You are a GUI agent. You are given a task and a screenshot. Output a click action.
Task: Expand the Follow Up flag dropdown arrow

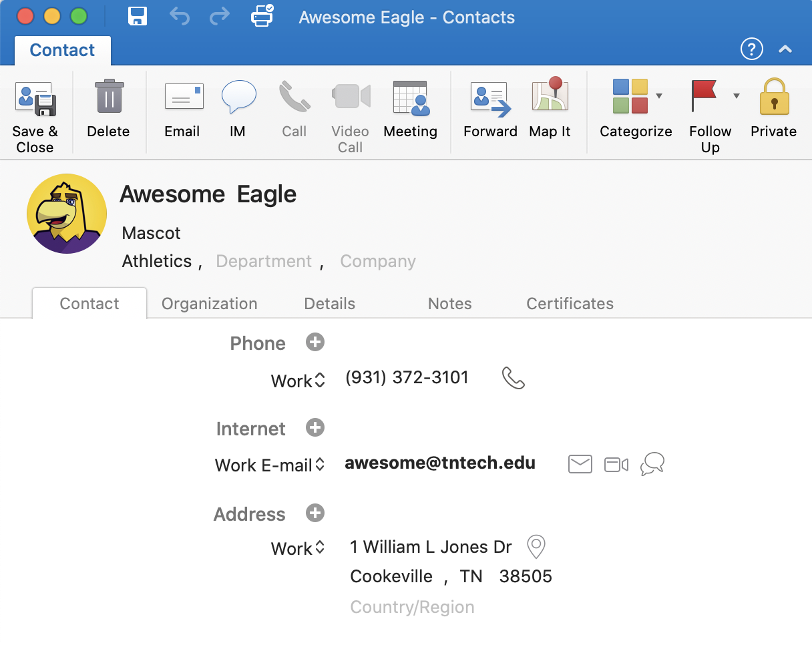pyautogui.click(x=737, y=96)
